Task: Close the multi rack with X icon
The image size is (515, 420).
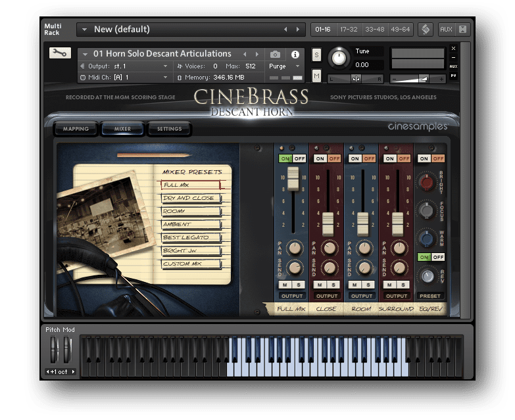Action: coord(462,29)
